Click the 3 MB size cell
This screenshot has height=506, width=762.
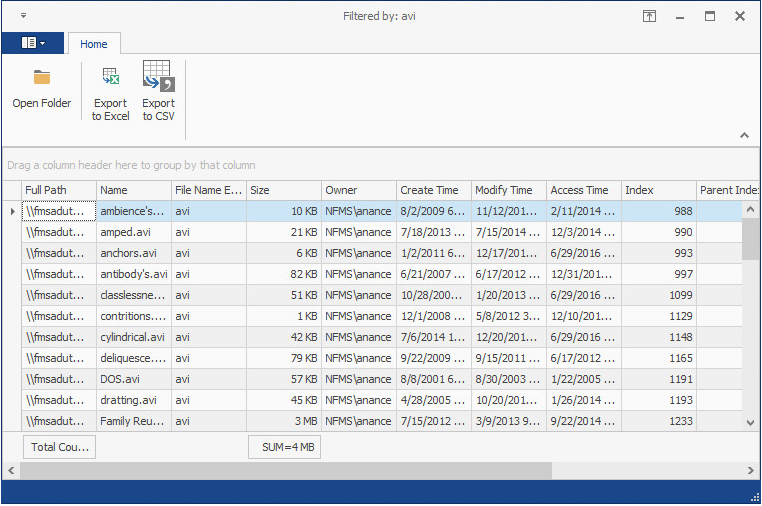[284, 421]
